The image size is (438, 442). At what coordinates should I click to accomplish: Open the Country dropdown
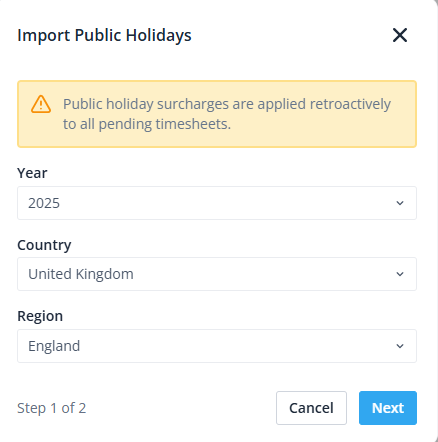[x=217, y=274]
